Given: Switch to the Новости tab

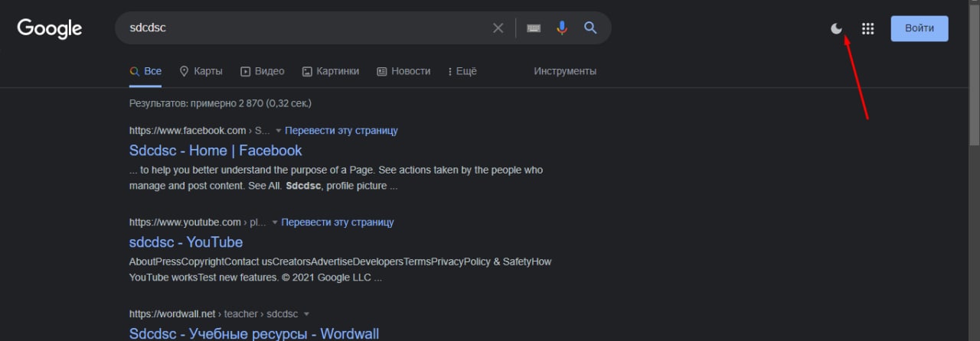Looking at the screenshot, I should click(x=403, y=71).
